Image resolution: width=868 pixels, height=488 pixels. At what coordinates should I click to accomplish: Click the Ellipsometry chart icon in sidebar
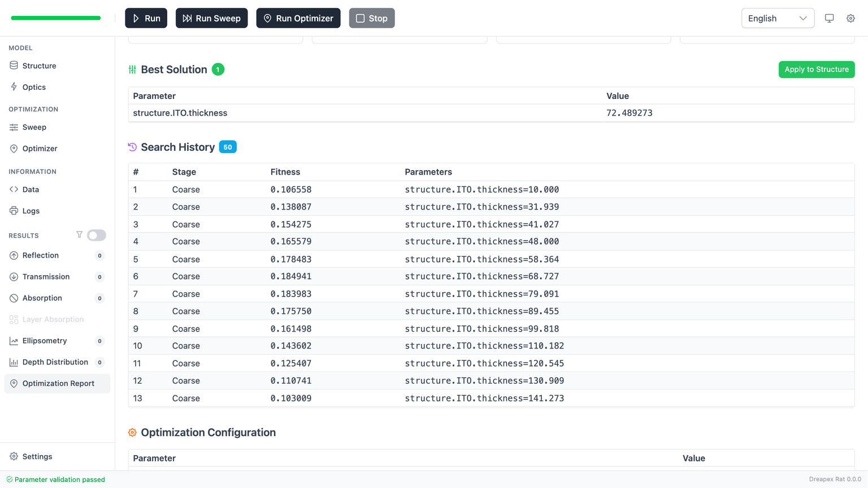pyautogui.click(x=14, y=341)
